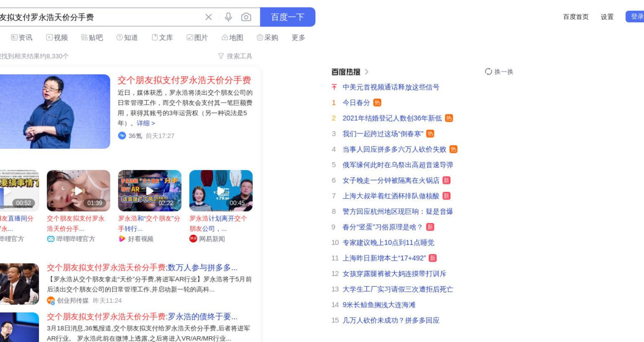This screenshot has width=644, height=342.
Task: Open headline 交个朋友拟支付罗永浩天价分手费
Action: [184, 80]
